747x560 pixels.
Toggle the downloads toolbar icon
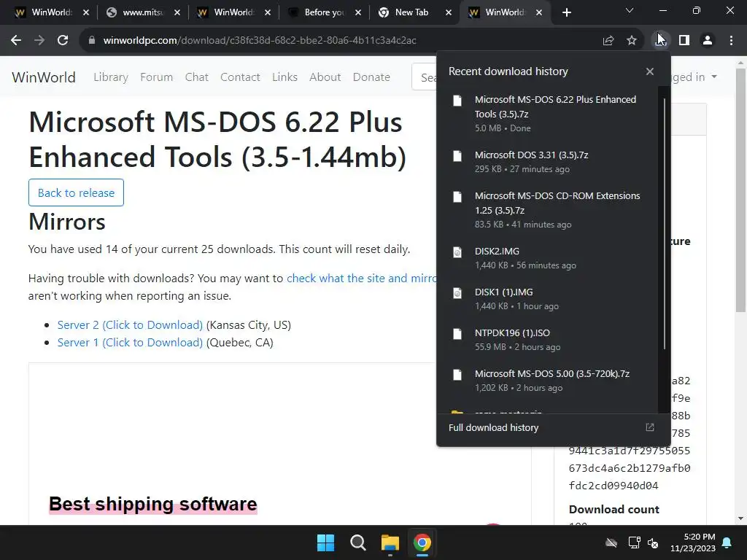tap(660, 41)
